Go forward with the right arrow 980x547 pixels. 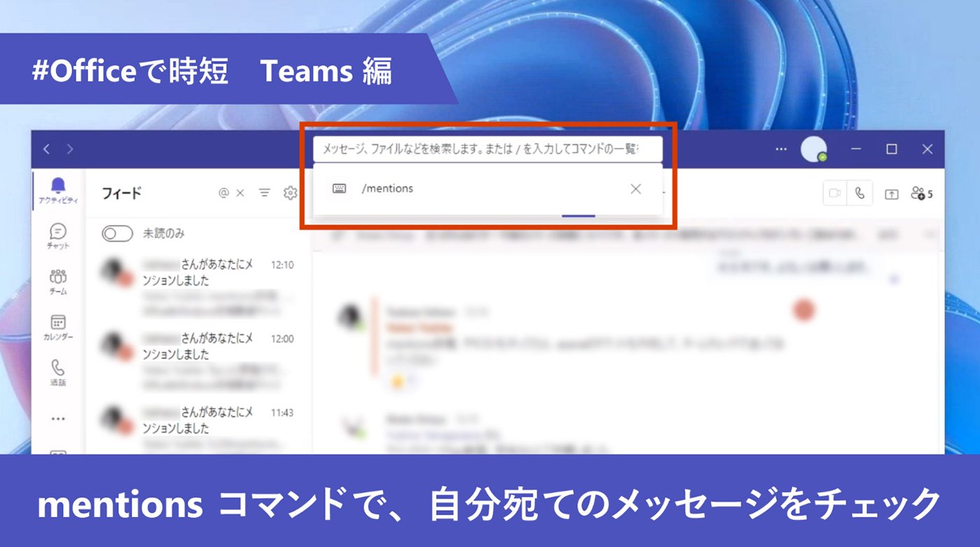coord(70,149)
